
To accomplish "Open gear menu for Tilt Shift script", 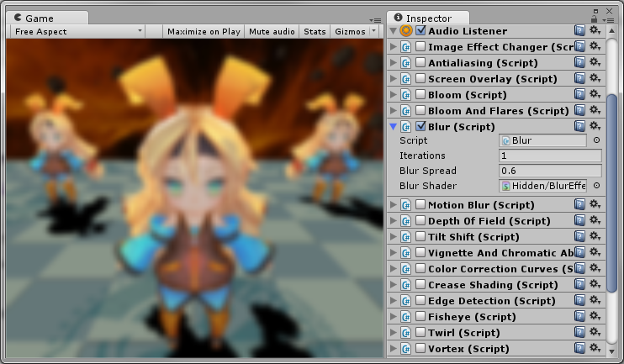I will pyautogui.click(x=595, y=236).
